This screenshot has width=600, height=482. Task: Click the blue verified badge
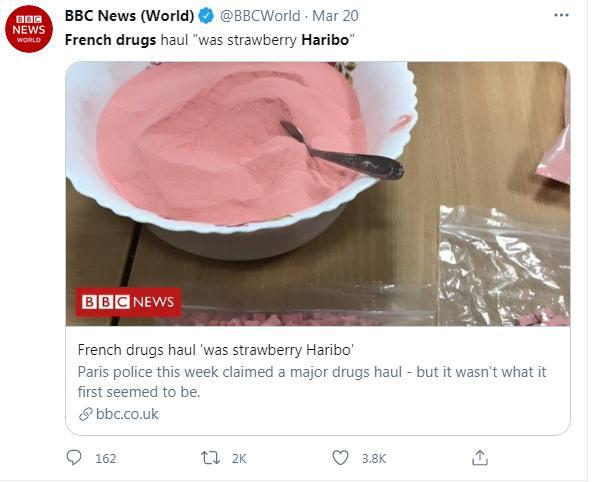207,16
